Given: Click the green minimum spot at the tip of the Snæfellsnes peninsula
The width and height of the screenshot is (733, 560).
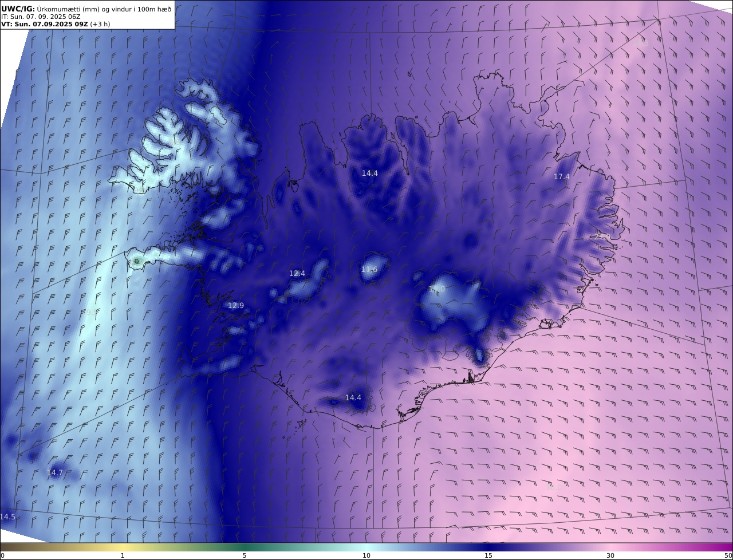Looking at the screenshot, I should [x=136, y=261].
